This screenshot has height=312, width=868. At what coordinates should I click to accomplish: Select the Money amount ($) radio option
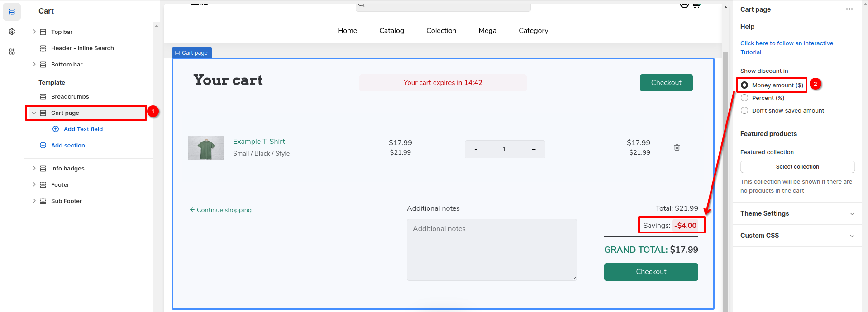(x=744, y=85)
